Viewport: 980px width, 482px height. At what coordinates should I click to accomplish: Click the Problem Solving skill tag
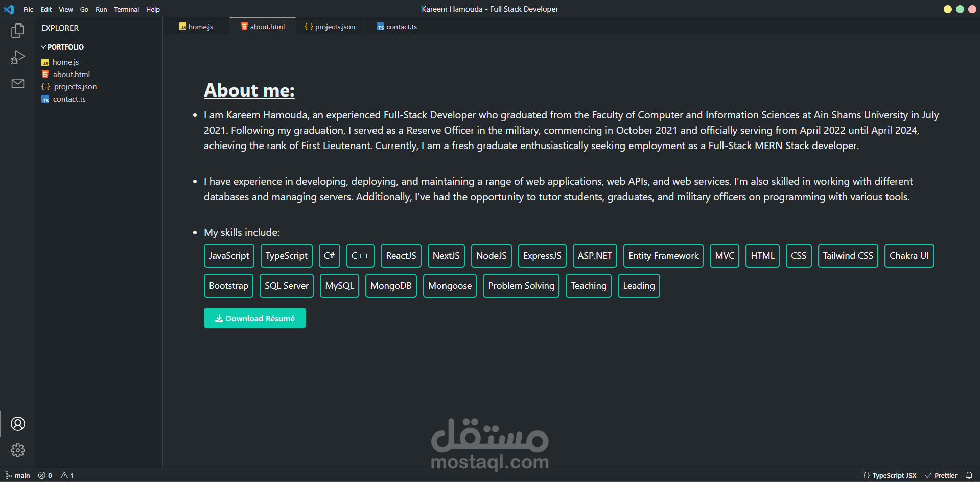521,286
